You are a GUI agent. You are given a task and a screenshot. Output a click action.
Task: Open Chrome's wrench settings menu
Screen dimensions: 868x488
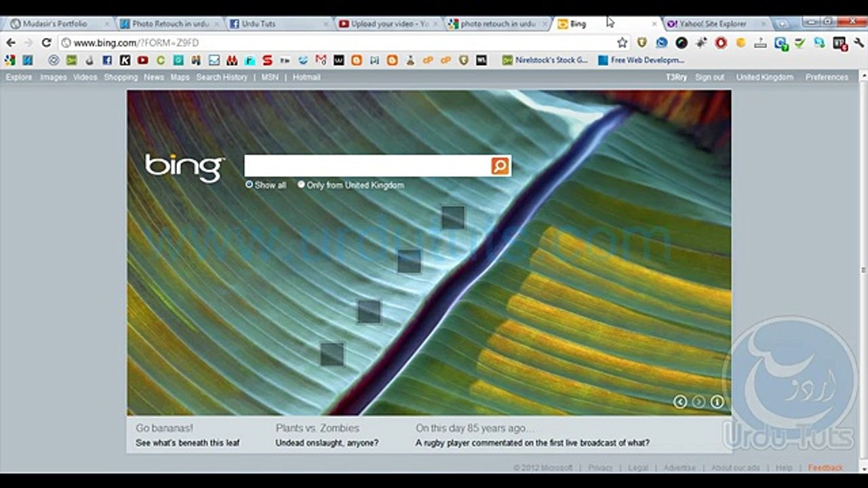[x=859, y=43]
